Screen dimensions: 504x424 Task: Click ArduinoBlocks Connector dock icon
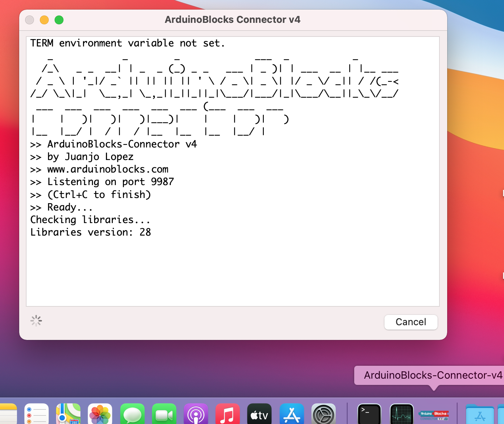click(434, 416)
